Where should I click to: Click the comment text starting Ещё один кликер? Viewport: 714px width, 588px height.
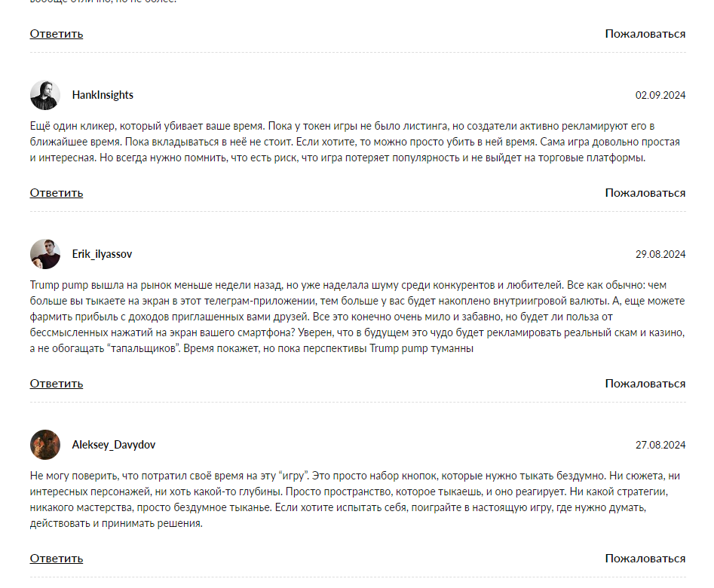coord(355,142)
